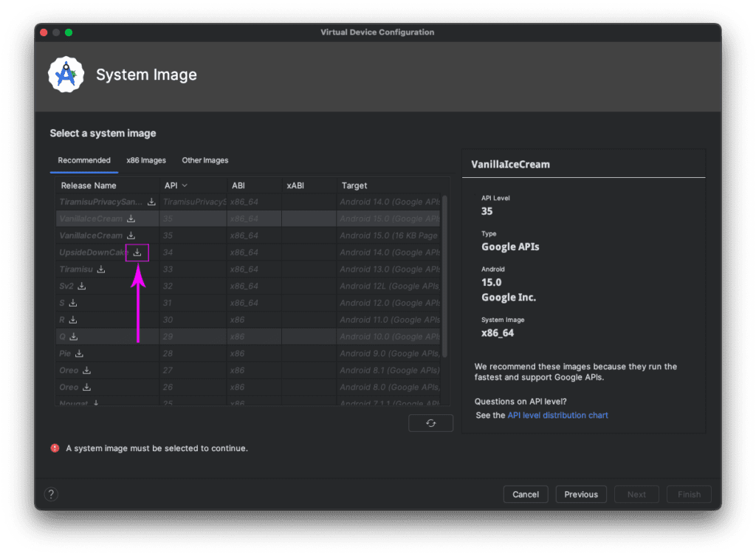Download the TiramisuPrivacySandbox system image
The height and width of the screenshot is (556, 756).
(151, 201)
